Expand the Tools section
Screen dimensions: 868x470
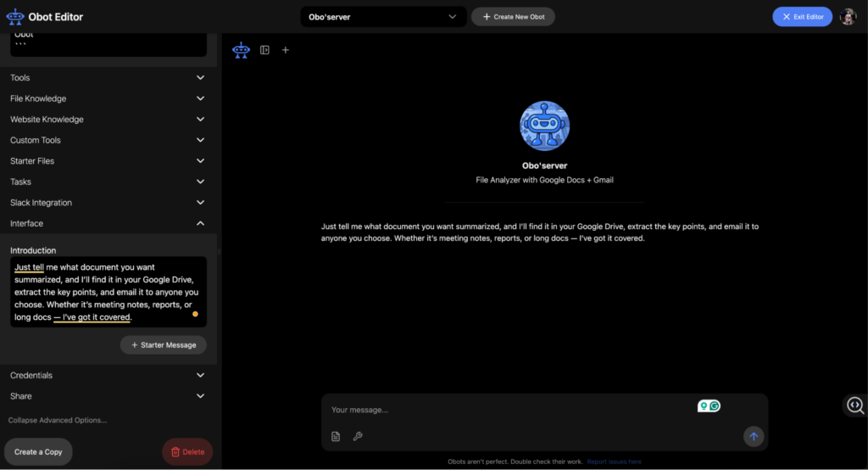click(x=108, y=77)
